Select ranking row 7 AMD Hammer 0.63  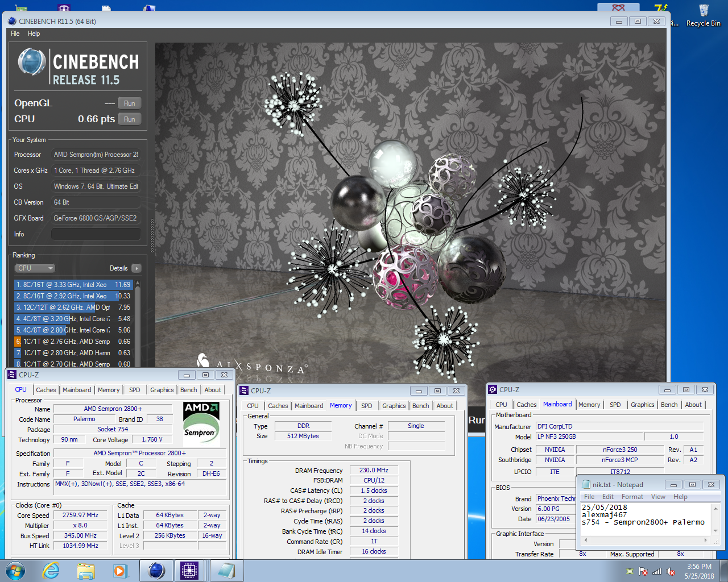(73, 353)
